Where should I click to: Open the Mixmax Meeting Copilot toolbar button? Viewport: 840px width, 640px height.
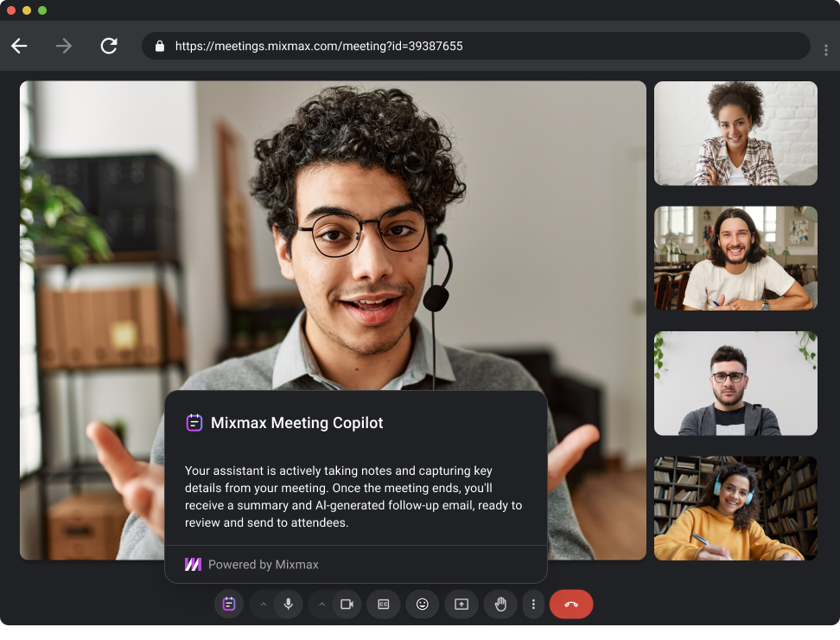[229, 604]
